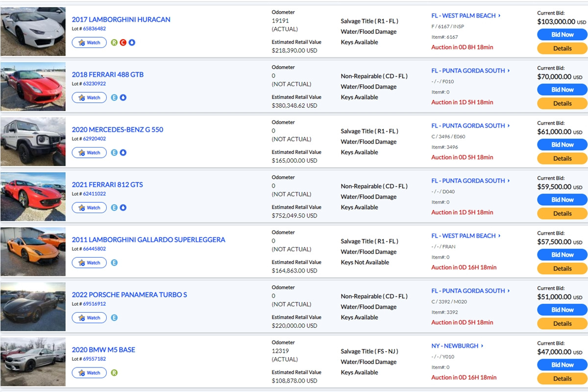Click the E badge on Mercedes-Benz G 550
Screen dimensions: 588x392
click(x=114, y=152)
